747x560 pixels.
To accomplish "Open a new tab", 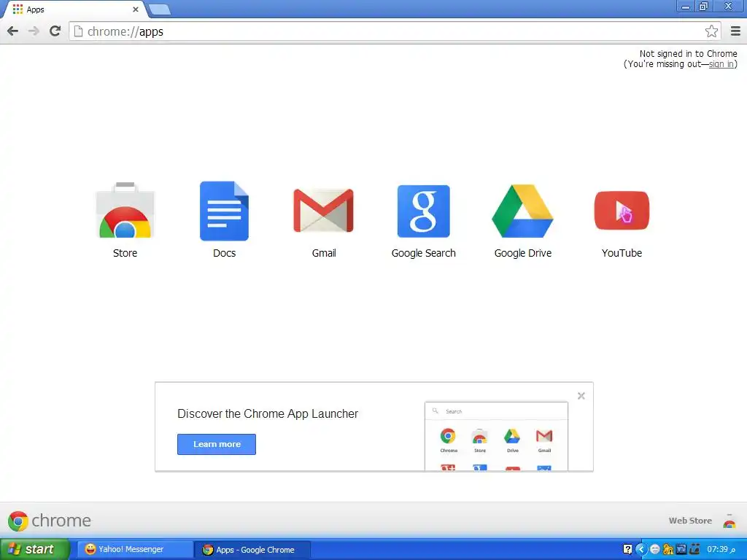I will 159,9.
